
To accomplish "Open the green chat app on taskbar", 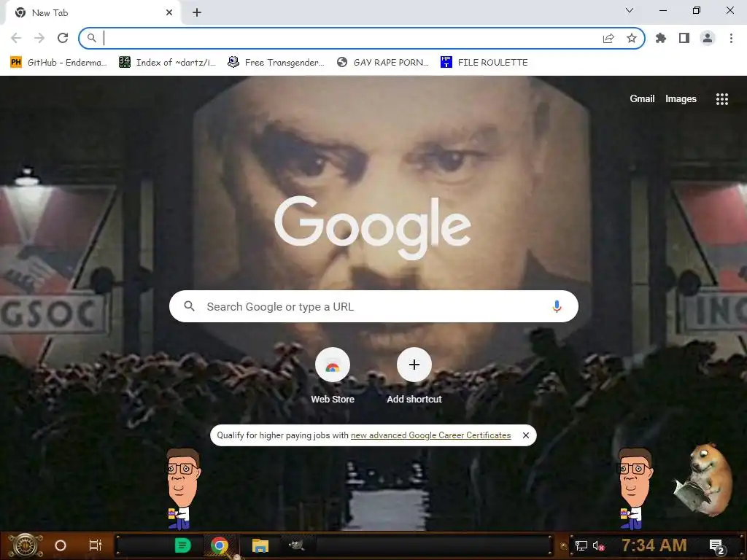I will (x=182, y=545).
